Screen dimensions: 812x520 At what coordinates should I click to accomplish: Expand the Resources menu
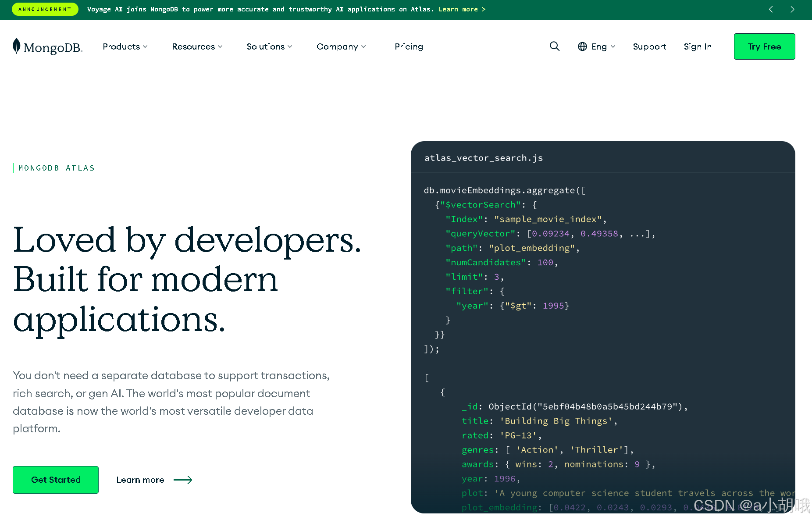pos(197,46)
